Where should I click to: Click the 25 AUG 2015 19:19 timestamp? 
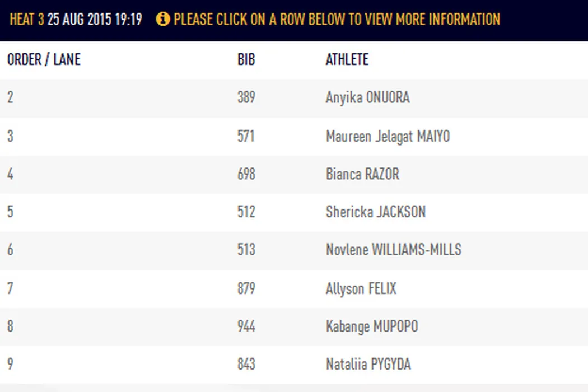point(94,19)
